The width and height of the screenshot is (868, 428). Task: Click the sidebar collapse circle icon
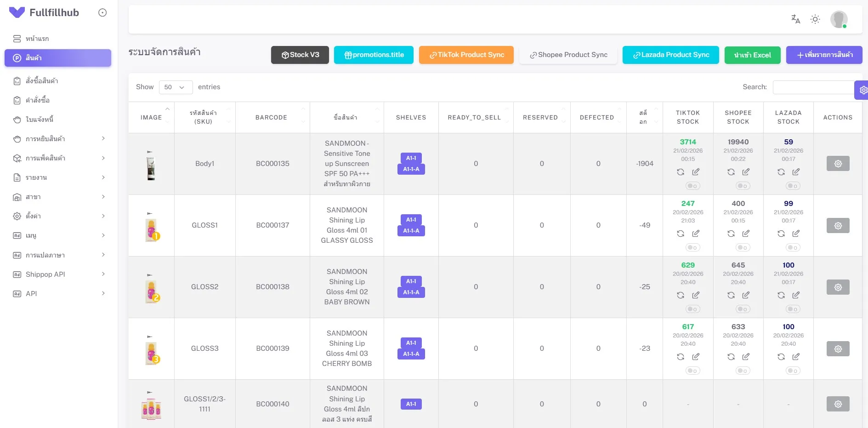click(102, 13)
